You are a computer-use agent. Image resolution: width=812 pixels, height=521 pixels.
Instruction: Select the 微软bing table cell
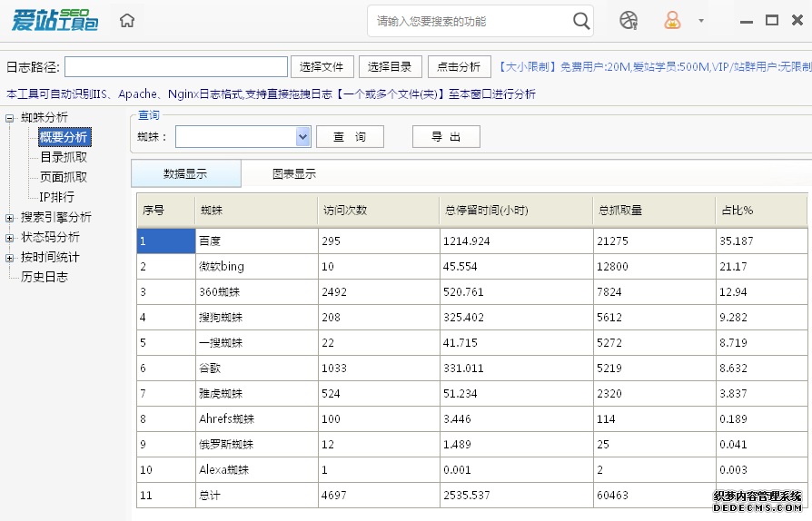click(257, 267)
